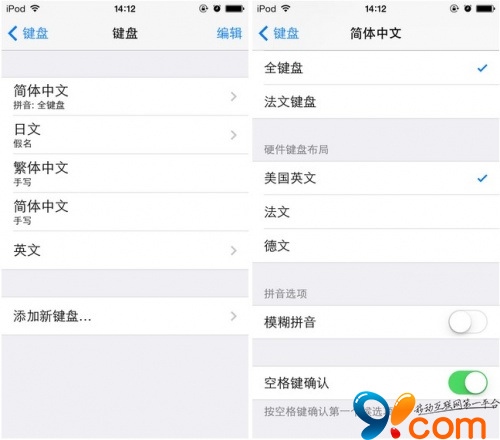
Task: Tap the 编辑 button
Action: click(x=229, y=33)
